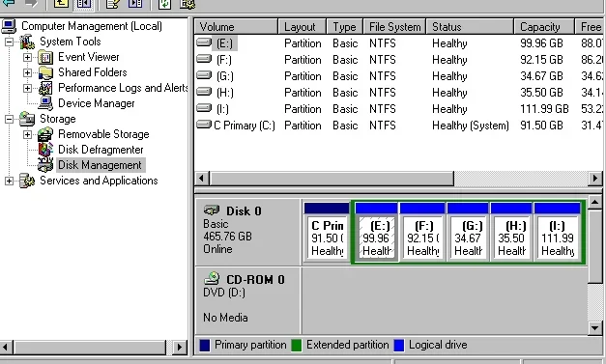The width and height of the screenshot is (606, 364).
Task: Click the '111.99 GB' capacity cell
Action: [544, 109]
